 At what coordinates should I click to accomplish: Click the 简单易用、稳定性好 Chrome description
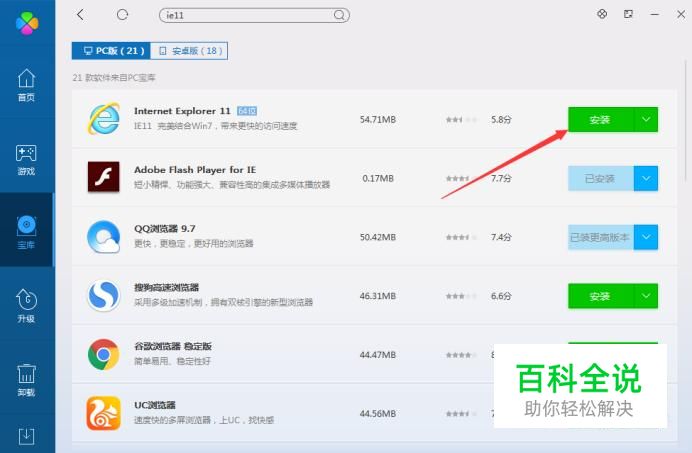[173, 361]
